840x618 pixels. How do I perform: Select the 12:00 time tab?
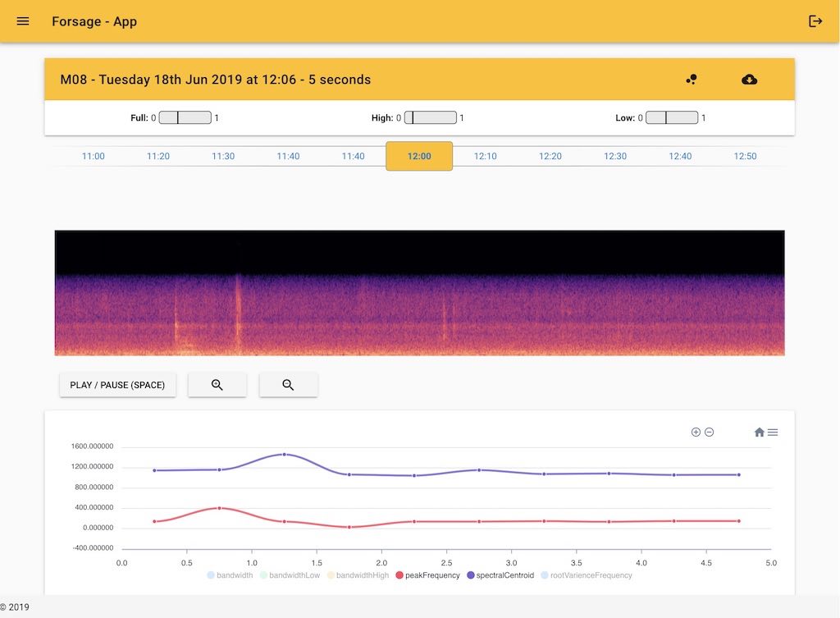tap(419, 156)
